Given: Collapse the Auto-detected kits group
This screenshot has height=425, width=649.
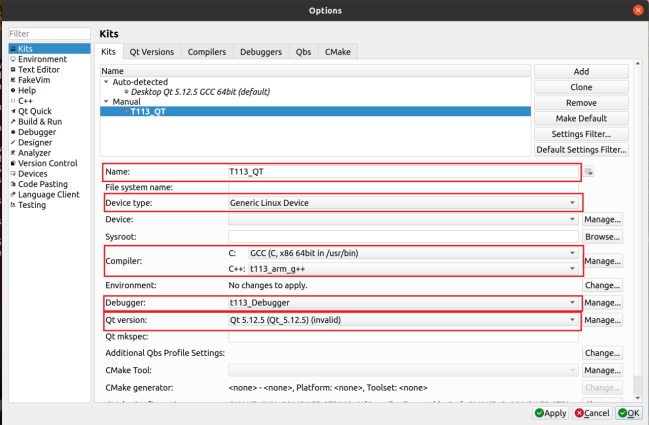Looking at the screenshot, I should pos(106,82).
